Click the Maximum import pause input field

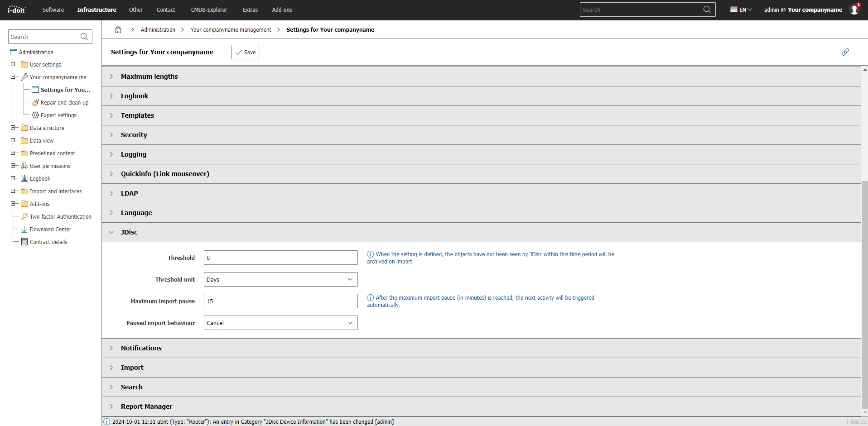coord(281,301)
